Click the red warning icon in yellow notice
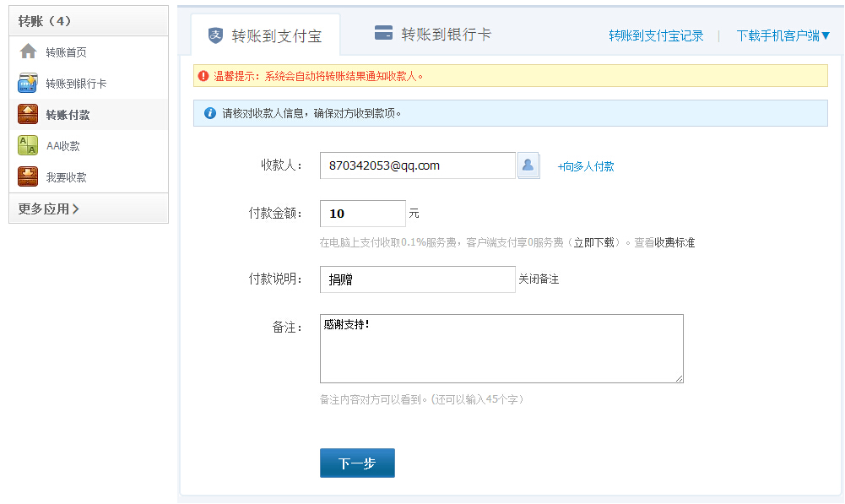The width and height of the screenshot is (845, 504). (x=203, y=76)
